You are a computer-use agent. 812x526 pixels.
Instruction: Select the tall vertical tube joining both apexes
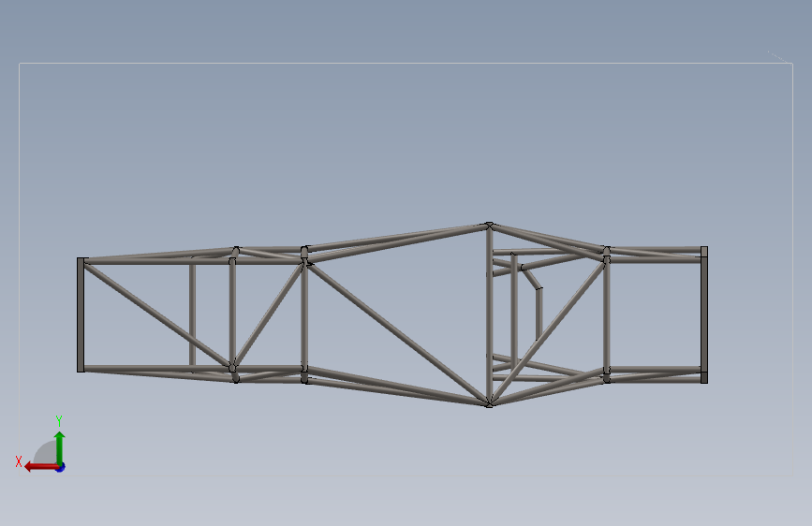click(490, 314)
